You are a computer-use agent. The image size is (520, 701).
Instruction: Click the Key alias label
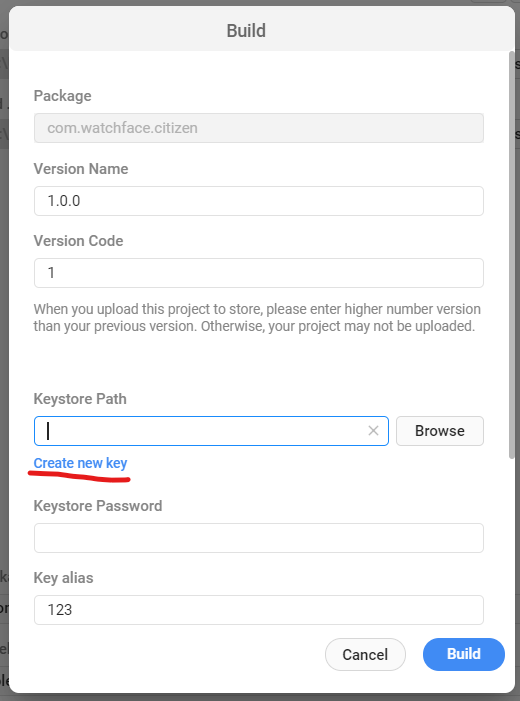point(63,578)
